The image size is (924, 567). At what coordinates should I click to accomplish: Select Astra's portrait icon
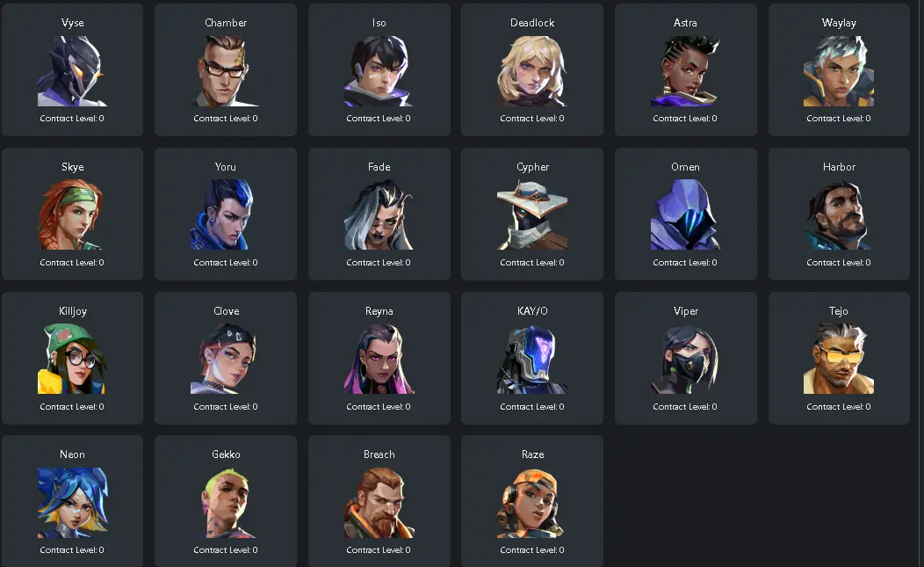pos(685,71)
